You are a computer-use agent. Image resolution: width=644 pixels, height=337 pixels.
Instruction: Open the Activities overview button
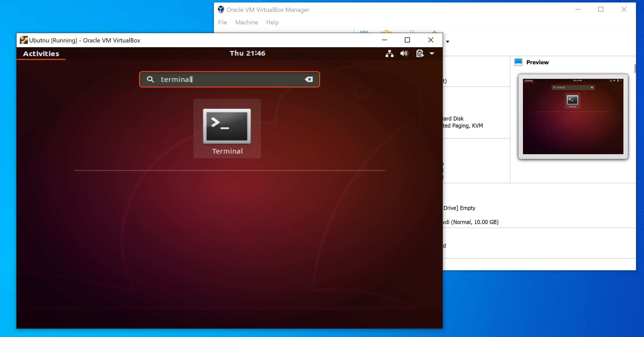[41, 53]
